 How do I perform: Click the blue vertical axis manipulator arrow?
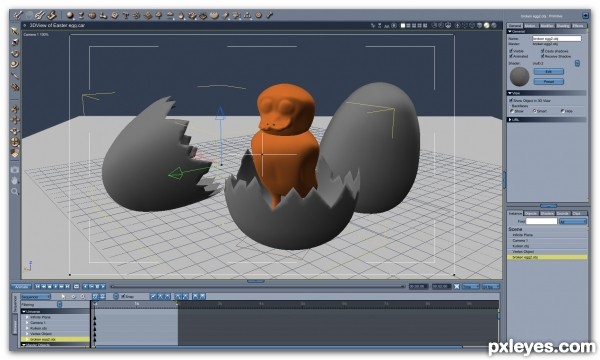coord(220,114)
